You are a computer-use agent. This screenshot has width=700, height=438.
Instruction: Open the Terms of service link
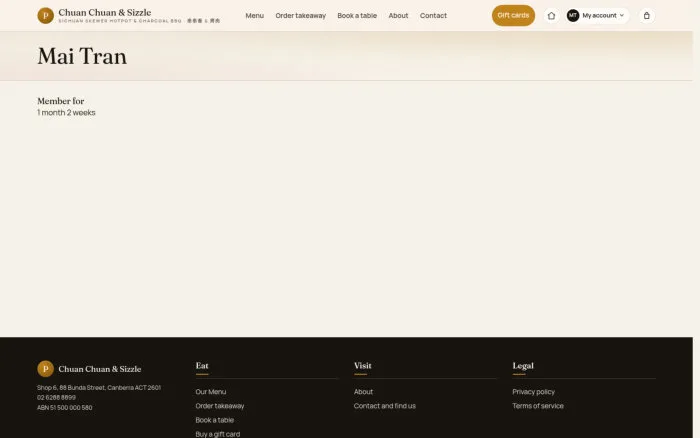[538, 406]
